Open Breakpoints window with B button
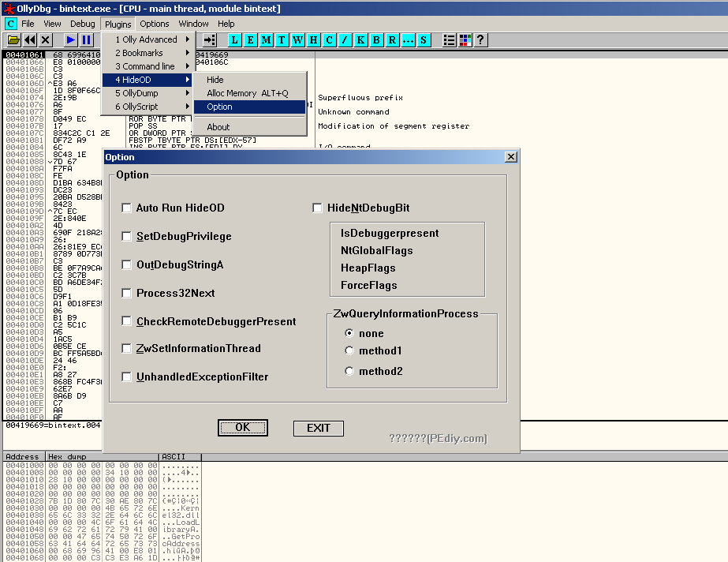 pos(376,39)
